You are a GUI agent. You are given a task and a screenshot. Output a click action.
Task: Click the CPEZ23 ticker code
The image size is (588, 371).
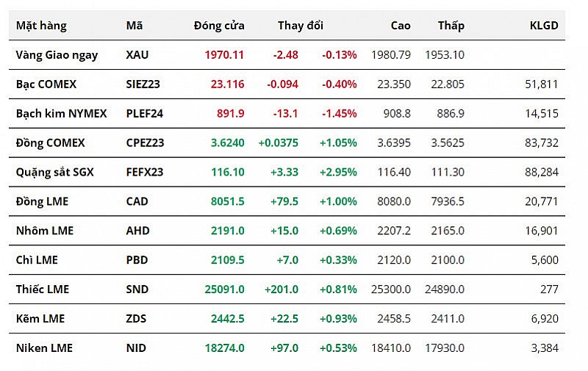tap(145, 143)
